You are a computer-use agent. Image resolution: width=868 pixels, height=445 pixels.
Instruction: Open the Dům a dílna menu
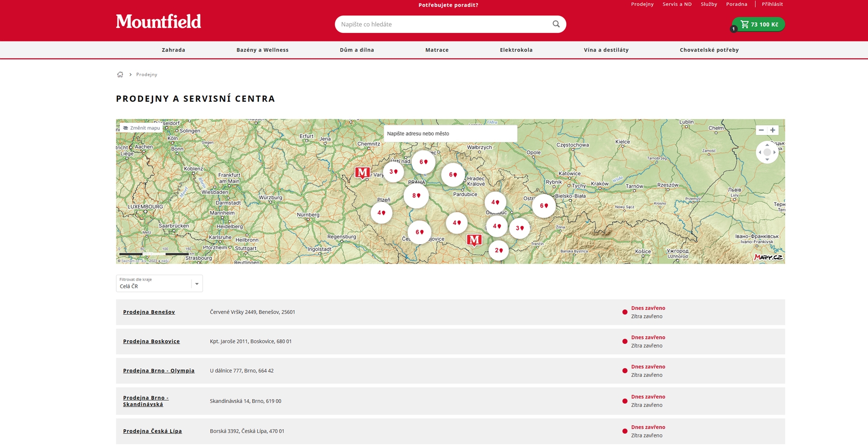[357, 50]
